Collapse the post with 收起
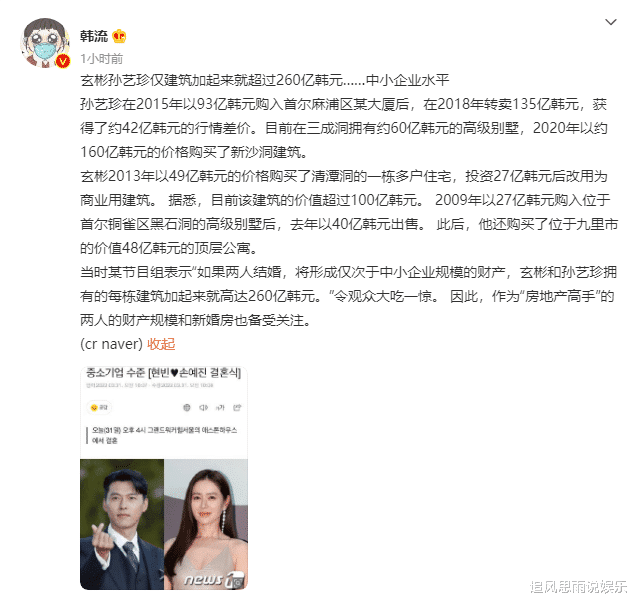This screenshot has width=635, height=603. point(161,344)
